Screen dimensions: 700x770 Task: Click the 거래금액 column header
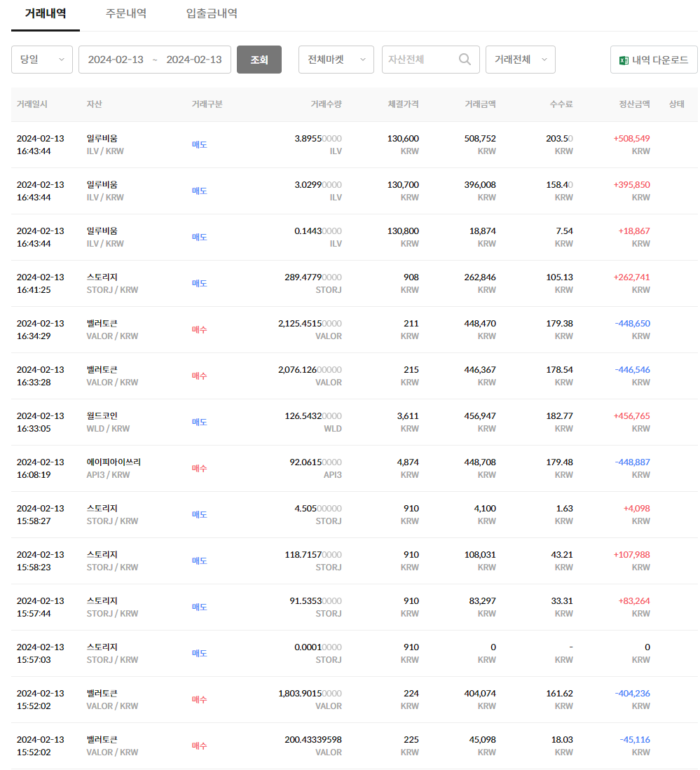click(x=481, y=104)
